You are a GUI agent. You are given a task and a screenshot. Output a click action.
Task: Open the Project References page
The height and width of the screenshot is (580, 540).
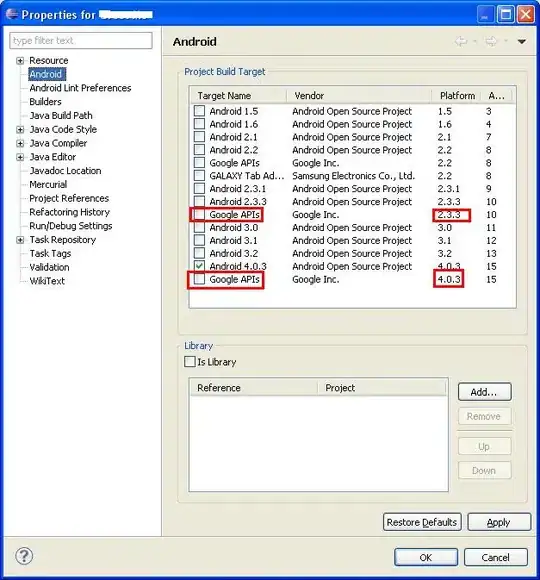(69, 198)
